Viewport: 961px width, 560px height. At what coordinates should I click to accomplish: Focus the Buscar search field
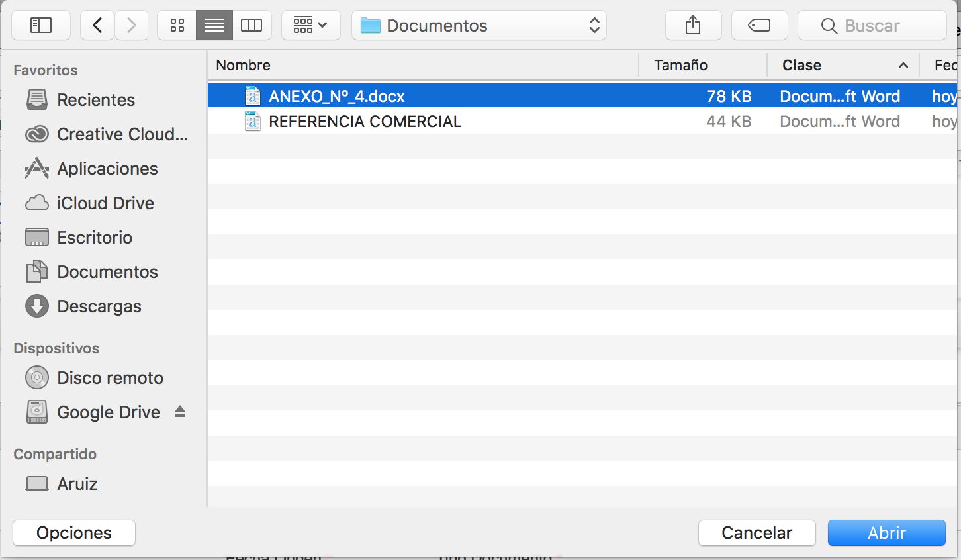(x=872, y=26)
